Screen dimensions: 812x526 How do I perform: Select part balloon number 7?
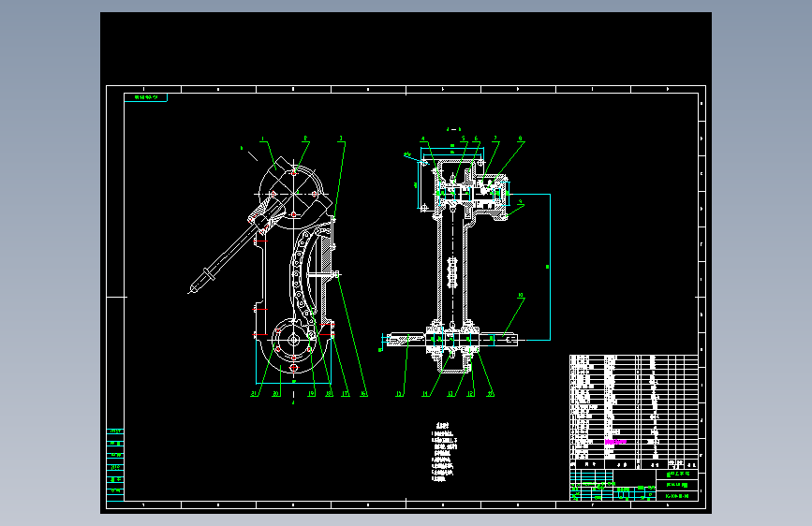click(495, 139)
